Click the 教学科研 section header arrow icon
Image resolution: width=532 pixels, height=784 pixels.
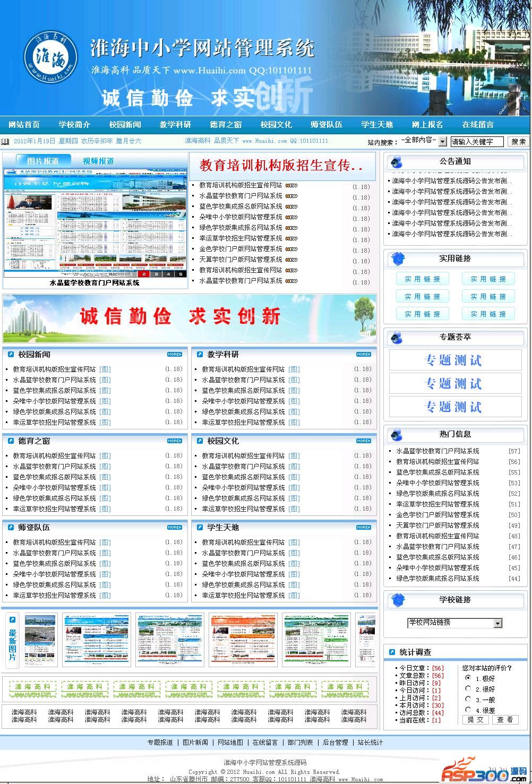[x=200, y=354]
